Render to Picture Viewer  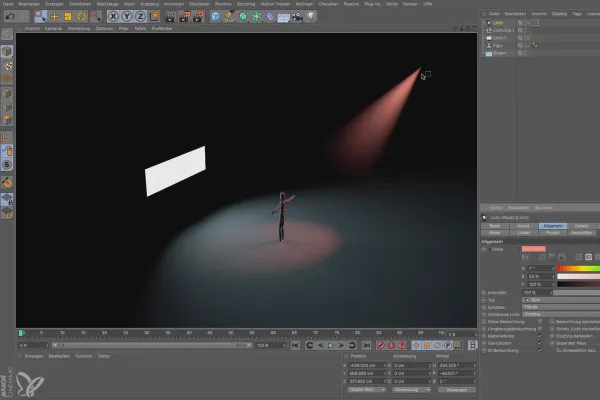pos(184,16)
